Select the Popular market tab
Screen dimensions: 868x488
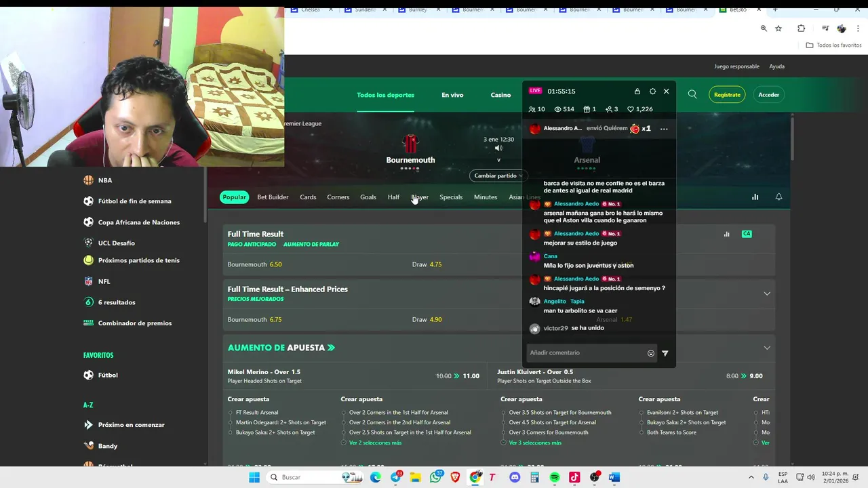[234, 197]
